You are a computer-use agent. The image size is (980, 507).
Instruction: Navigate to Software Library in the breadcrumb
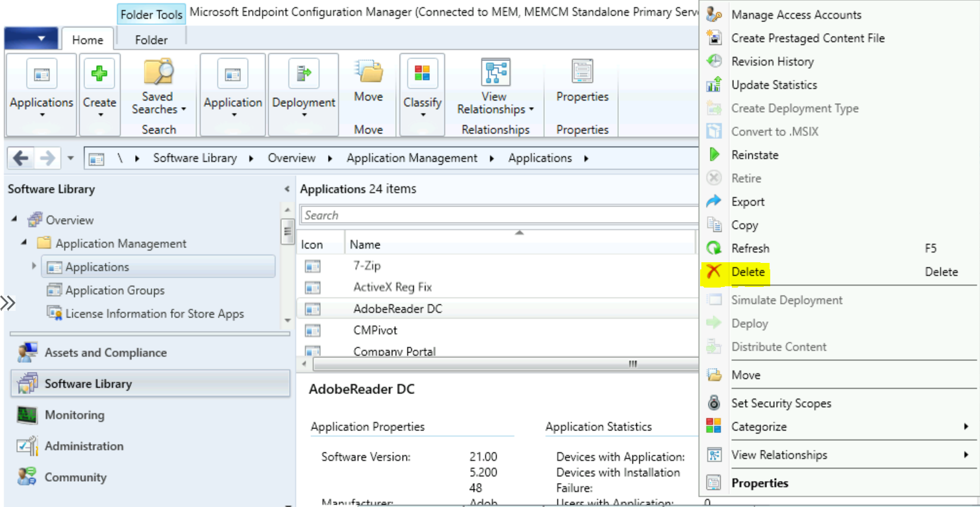194,158
